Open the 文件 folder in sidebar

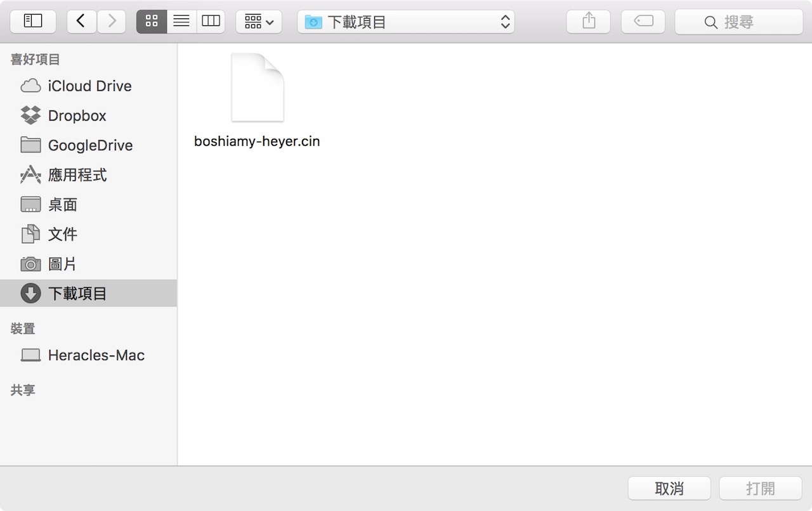(x=62, y=234)
